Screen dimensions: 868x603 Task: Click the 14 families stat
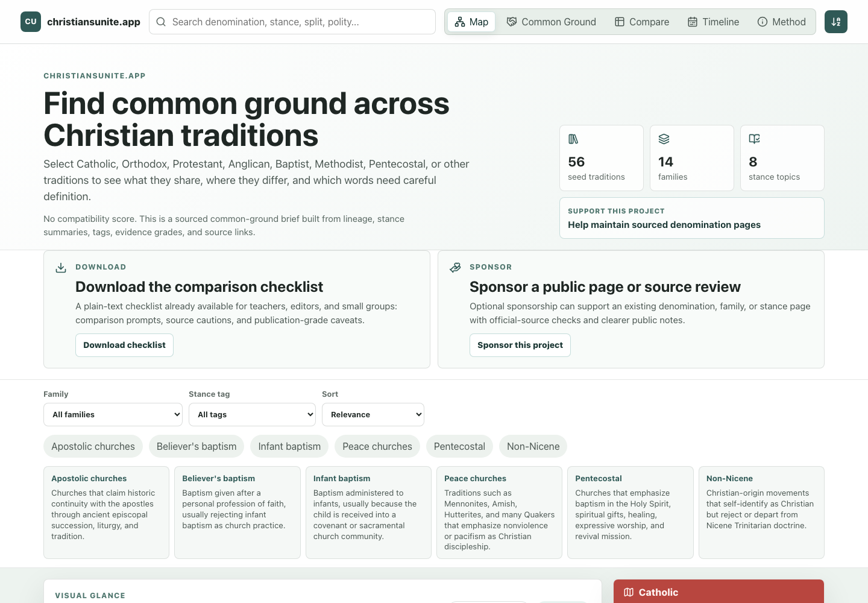(692, 158)
